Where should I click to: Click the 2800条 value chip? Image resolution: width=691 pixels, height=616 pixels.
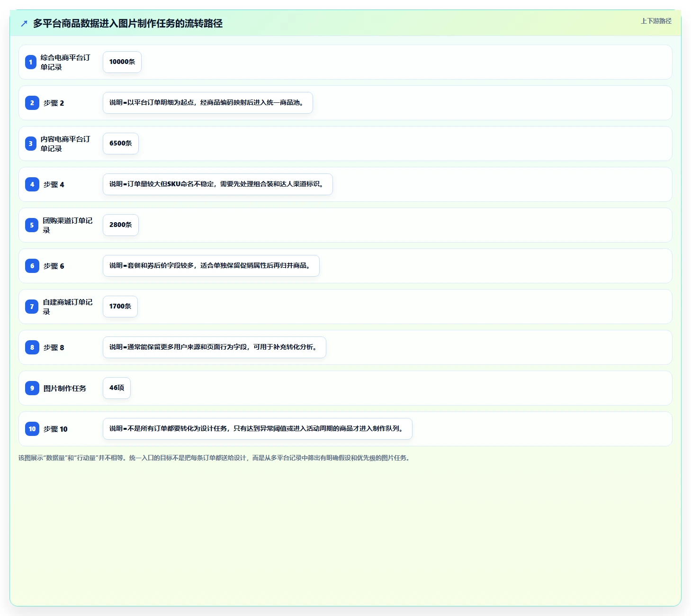(121, 225)
